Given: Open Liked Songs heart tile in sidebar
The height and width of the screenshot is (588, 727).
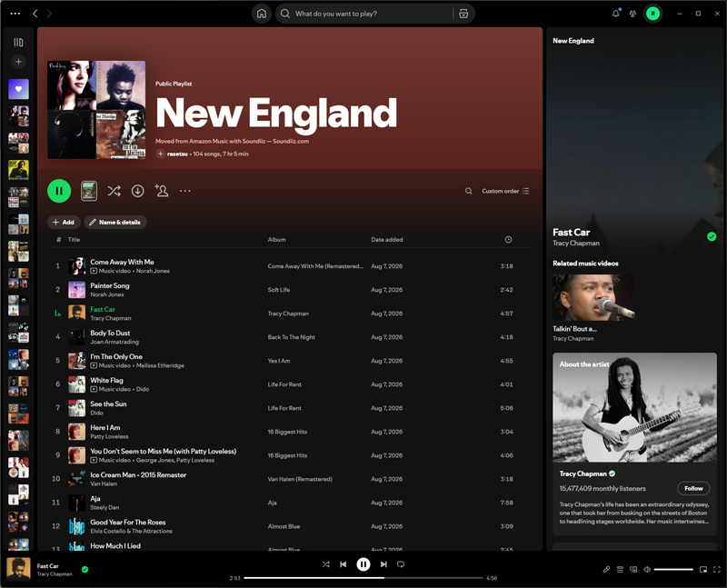Looking at the screenshot, I should tap(18, 89).
